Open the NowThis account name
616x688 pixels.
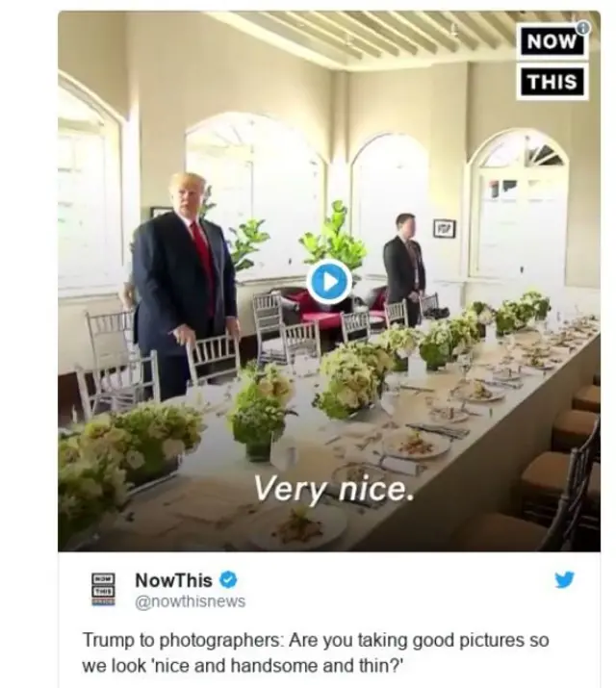tap(173, 579)
